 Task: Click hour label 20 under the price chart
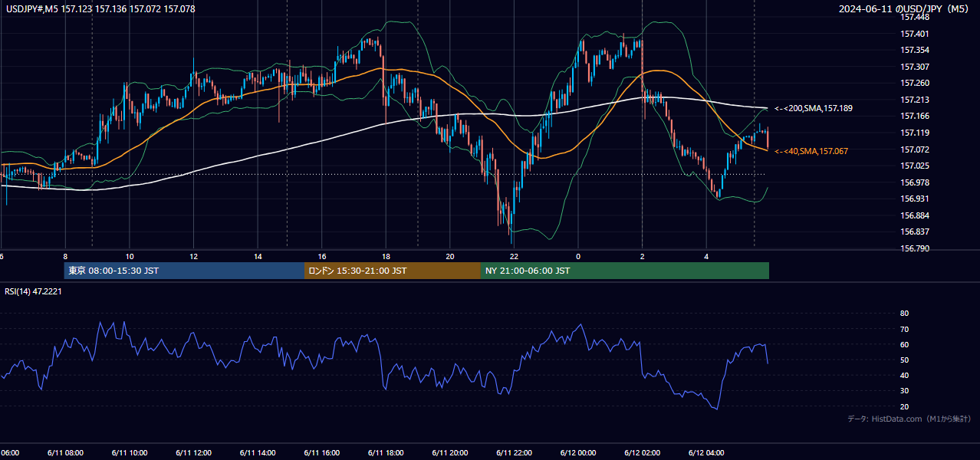[450, 257]
